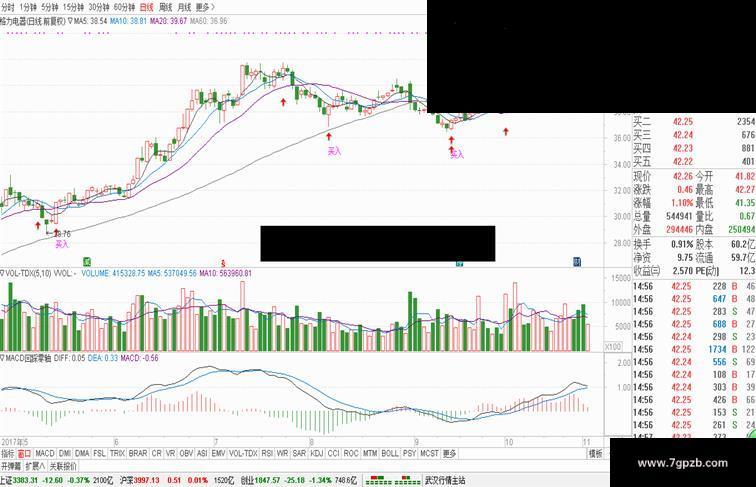Choose RSI indicator
Viewport: 756px width, 487px height.
267,454
